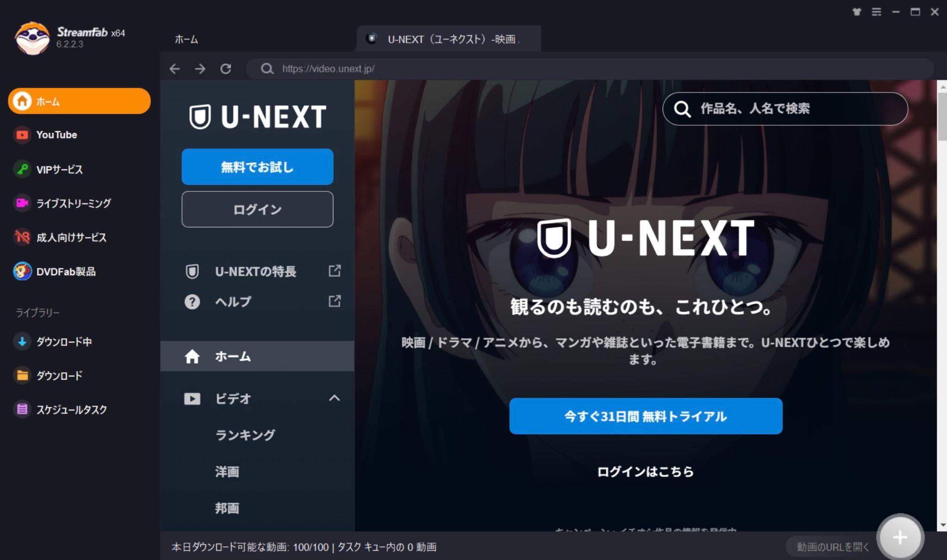Click external-link icon beside ヘルプ
The image size is (947, 560).
(x=335, y=301)
